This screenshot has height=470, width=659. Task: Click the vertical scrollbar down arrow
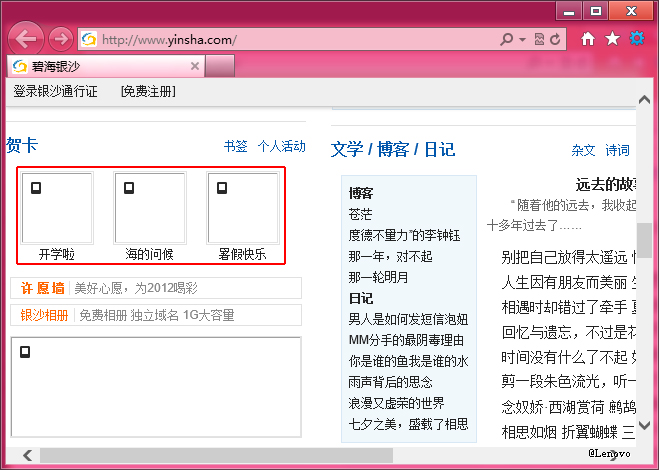[x=644, y=425]
